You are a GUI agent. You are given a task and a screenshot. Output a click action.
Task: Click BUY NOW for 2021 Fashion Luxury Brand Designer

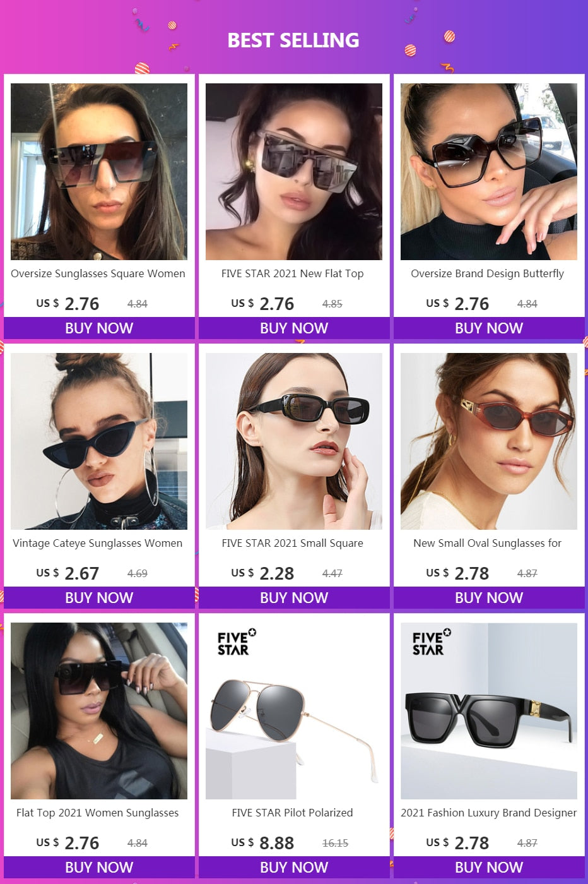(489, 868)
